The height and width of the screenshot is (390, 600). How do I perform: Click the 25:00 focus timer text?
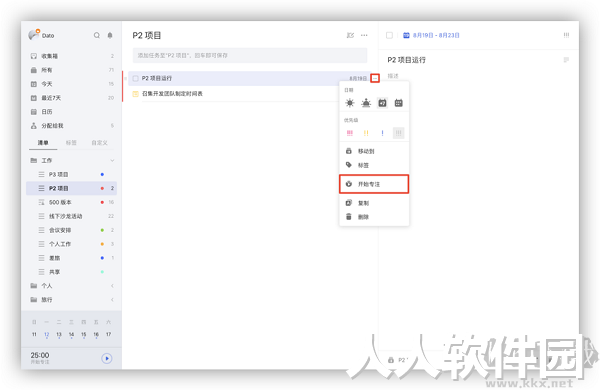(40, 355)
